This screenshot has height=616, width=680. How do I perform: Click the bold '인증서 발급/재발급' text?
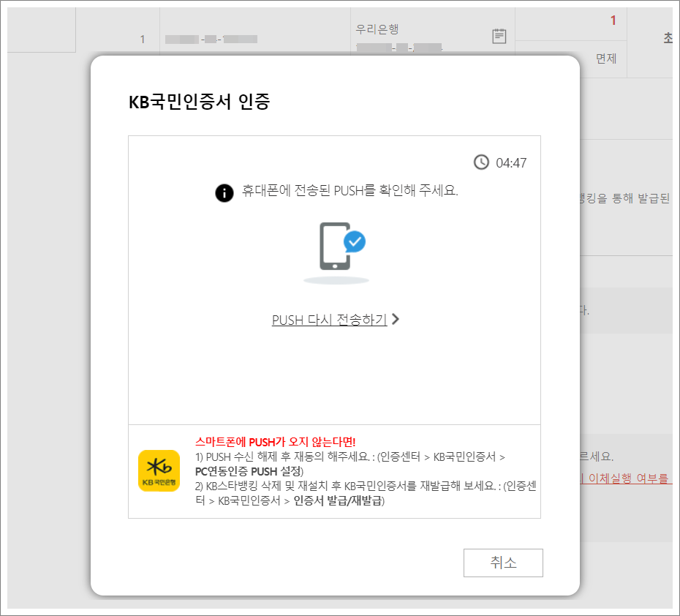coord(338,500)
